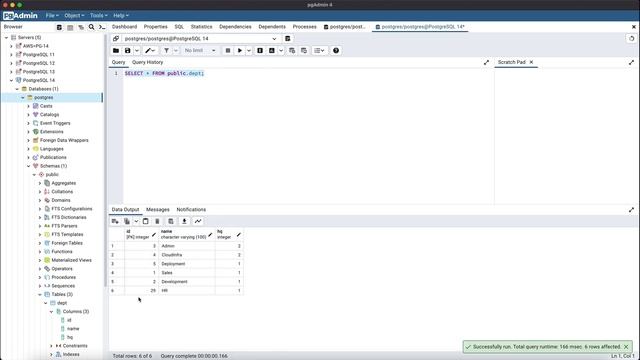Dismiss the Successfully run notification

click(x=626, y=347)
